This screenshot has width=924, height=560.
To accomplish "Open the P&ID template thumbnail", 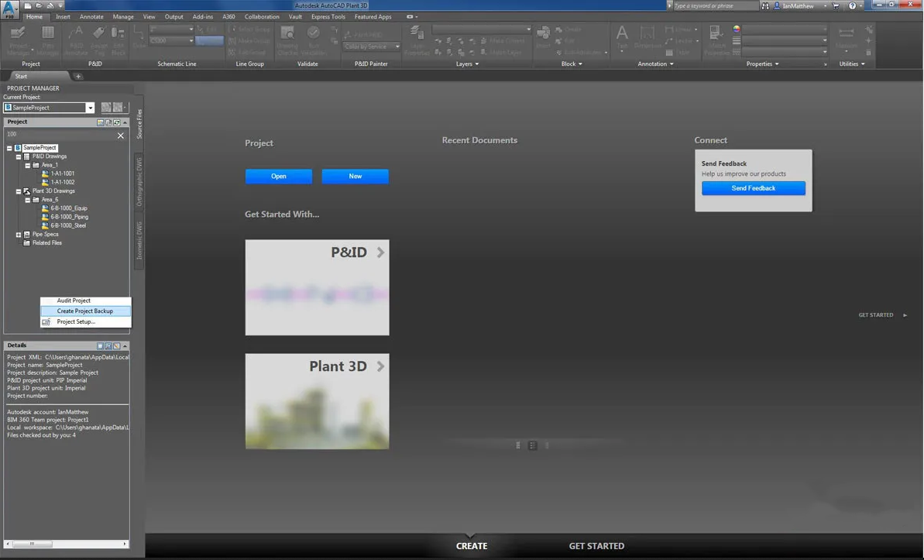I will [317, 287].
